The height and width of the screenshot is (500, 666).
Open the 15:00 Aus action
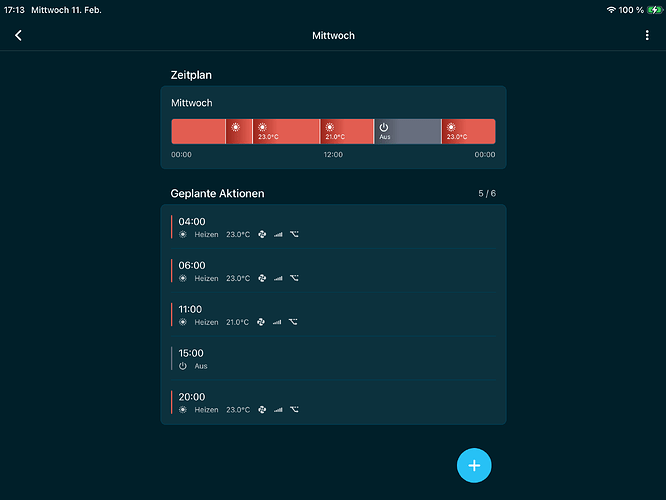[x=333, y=359]
